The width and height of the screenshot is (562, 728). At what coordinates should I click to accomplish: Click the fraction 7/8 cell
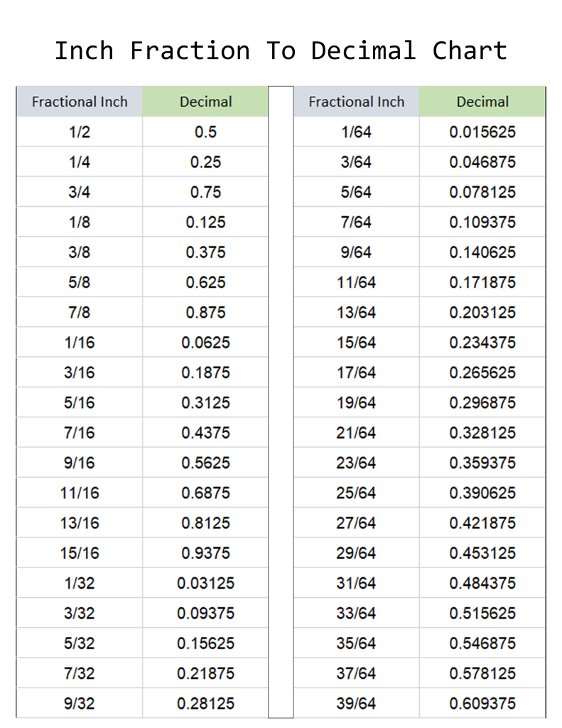click(80, 312)
